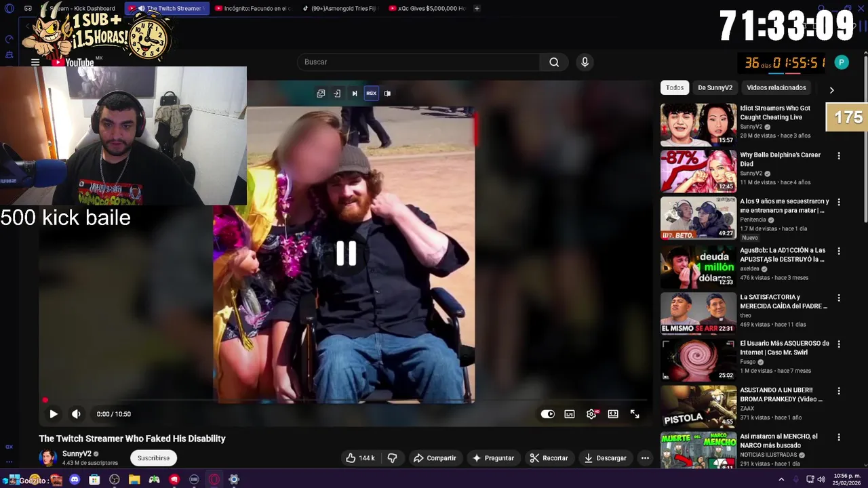Open Idiot Streamers Who Got Caught thumbnail
868x488 pixels.
point(698,125)
